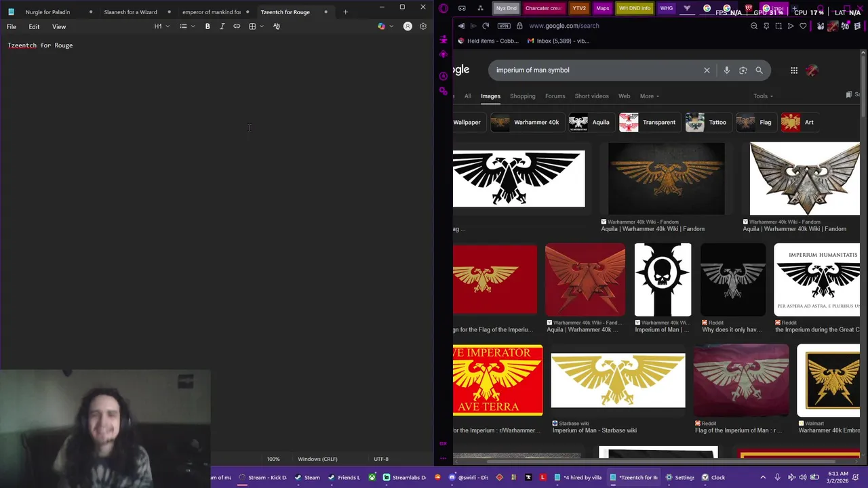This screenshot has width=868, height=488.
Task: Insert a link in Notepad
Action: pyautogui.click(x=237, y=26)
